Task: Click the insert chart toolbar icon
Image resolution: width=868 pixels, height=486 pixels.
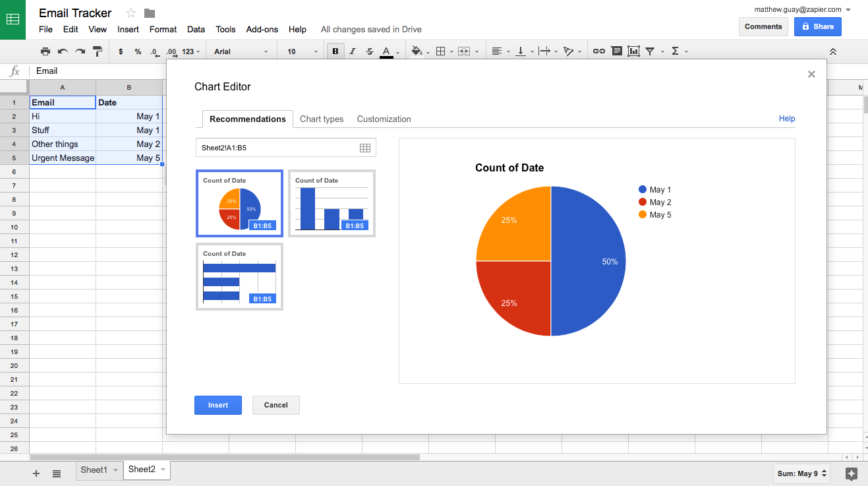Action: coord(633,51)
